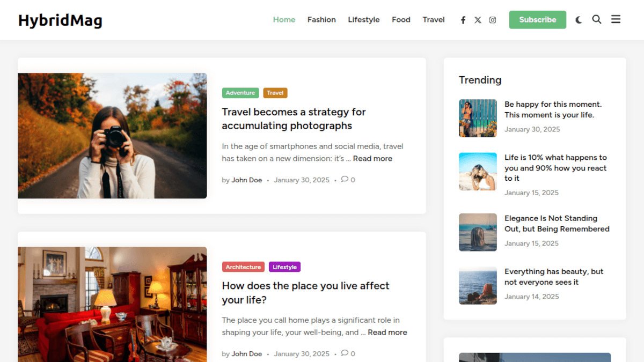Open John Doe author link on travel post
The height and width of the screenshot is (362, 644).
pos(247,180)
